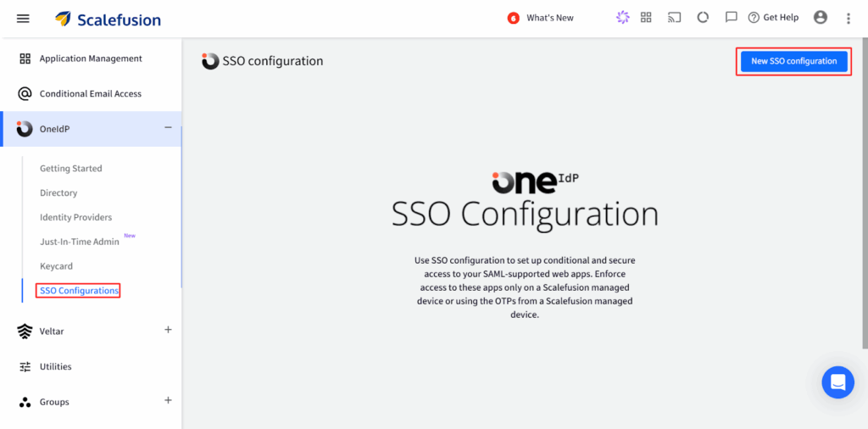
Task: Open the apps grid icon in header
Action: pyautogui.click(x=646, y=18)
